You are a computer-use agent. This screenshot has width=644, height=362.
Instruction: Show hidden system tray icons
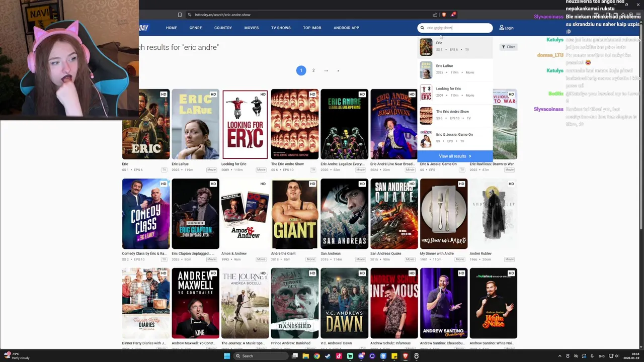click(559, 356)
